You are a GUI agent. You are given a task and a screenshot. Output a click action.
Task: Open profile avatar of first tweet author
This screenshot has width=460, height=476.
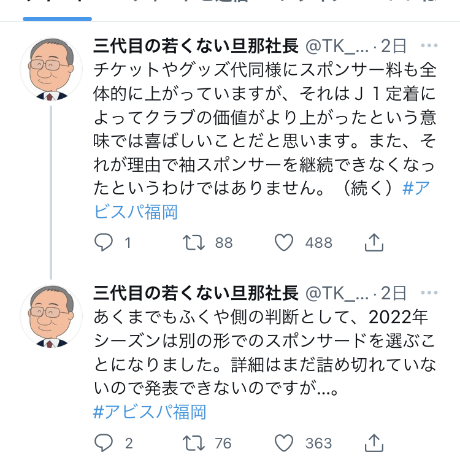pyautogui.click(x=51, y=69)
